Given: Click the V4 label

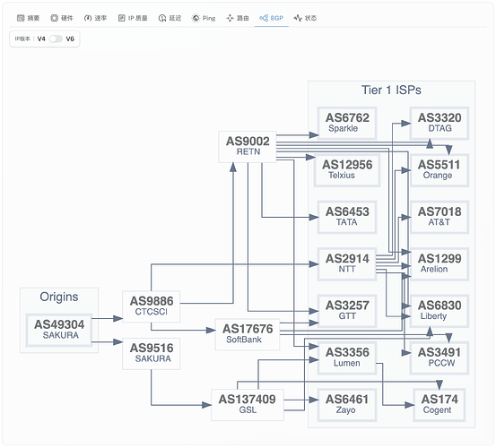Looking at the screenshot, I should coord(41,39).
